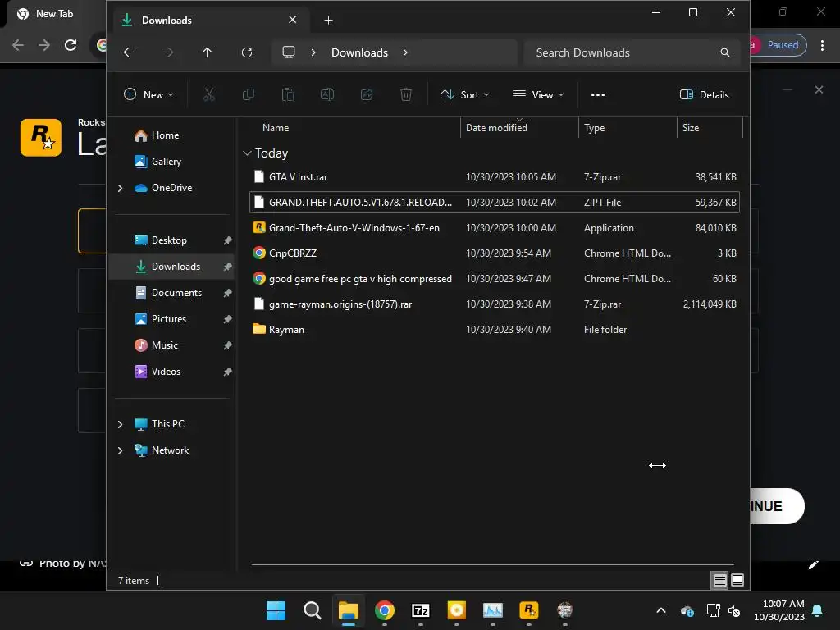The height and width of the screenshot is (630, 840).
Task: Click the chevron before Downloads in the address bar
Action: point(313,52)
